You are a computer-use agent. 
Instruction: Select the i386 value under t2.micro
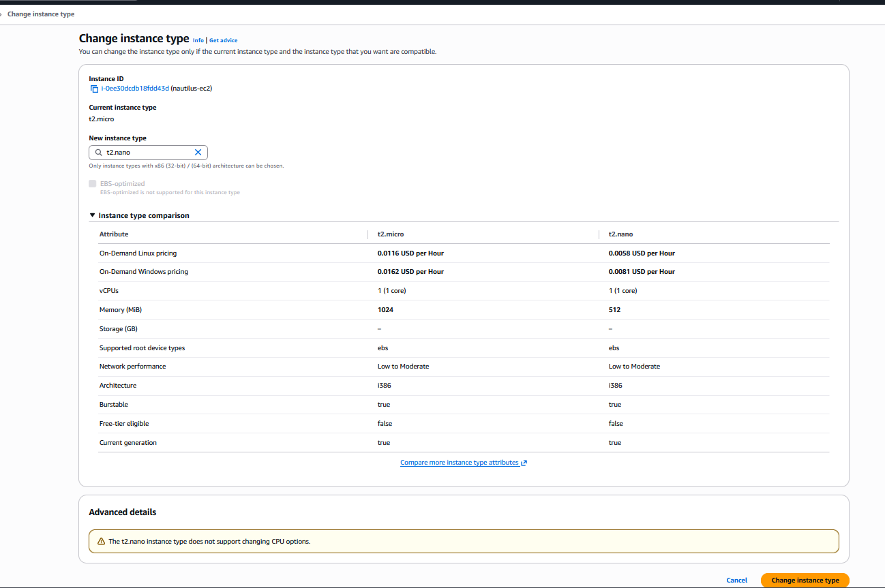[385, 386]
